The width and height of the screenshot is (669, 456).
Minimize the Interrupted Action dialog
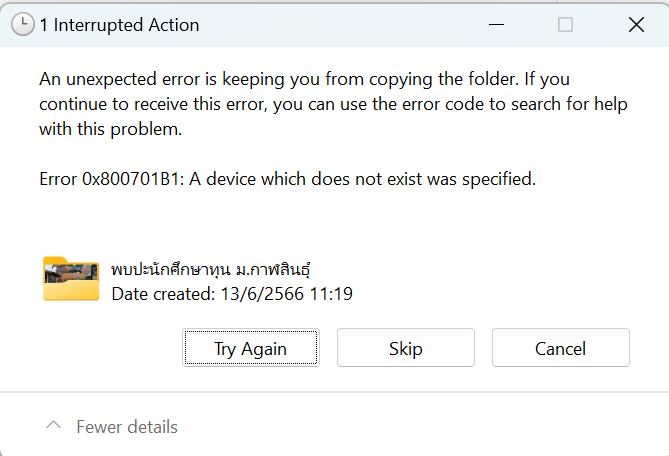[496, 25]
